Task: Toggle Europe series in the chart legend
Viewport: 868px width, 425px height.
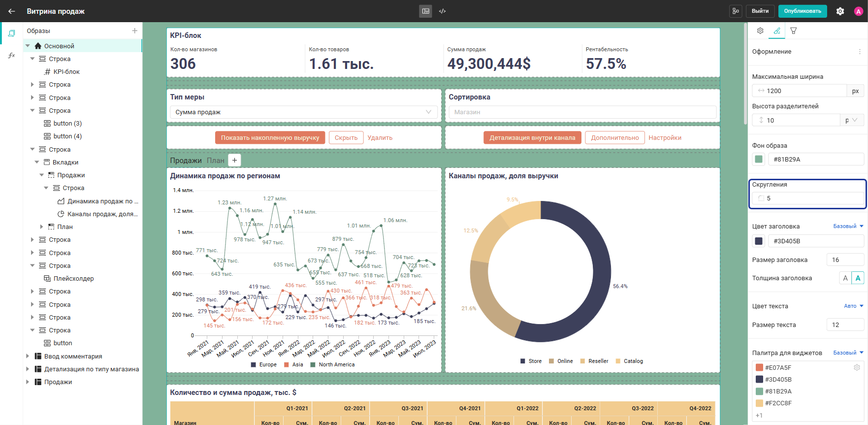Action: 264,364
